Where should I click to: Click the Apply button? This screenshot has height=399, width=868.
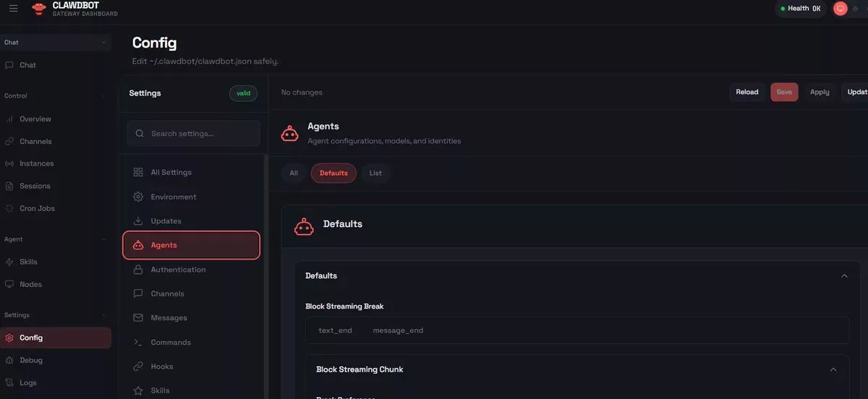(820, 92)
